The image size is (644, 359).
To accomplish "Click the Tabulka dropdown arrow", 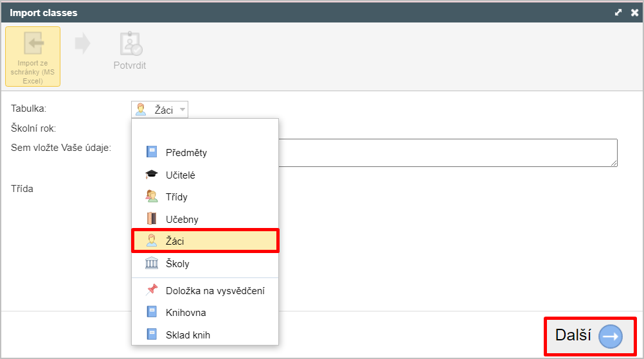I will pyautogui.click(x=183, y=110).
